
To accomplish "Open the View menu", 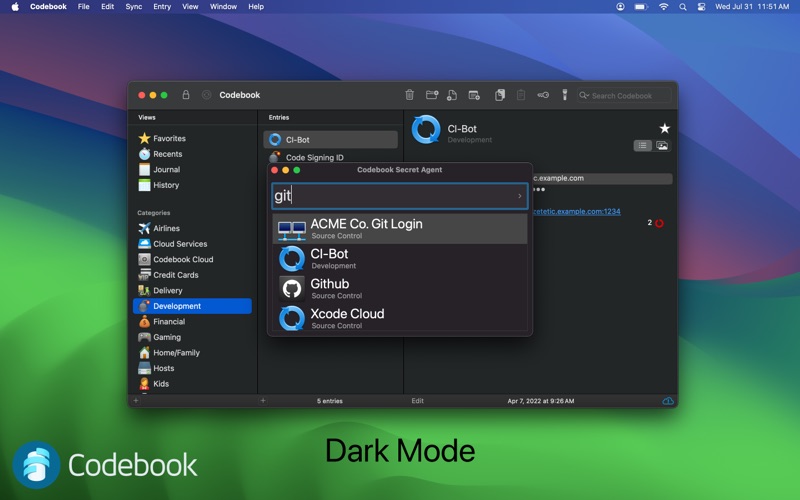I will point(190,7).
